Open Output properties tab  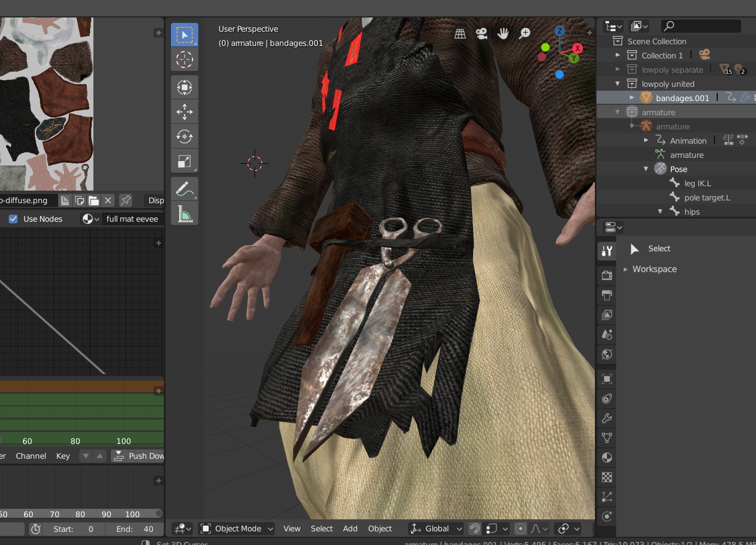(x=607, y=295)
